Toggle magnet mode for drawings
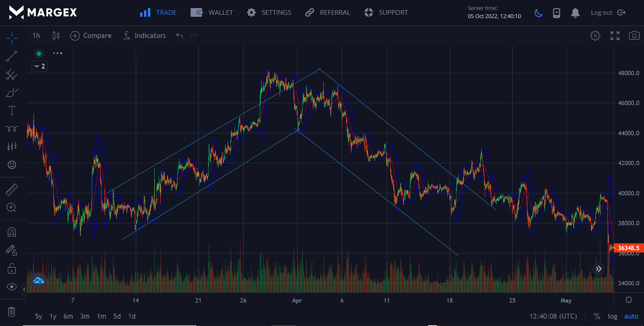The height and width of the screenshot is (326, 644). click(x=12, y=232)
